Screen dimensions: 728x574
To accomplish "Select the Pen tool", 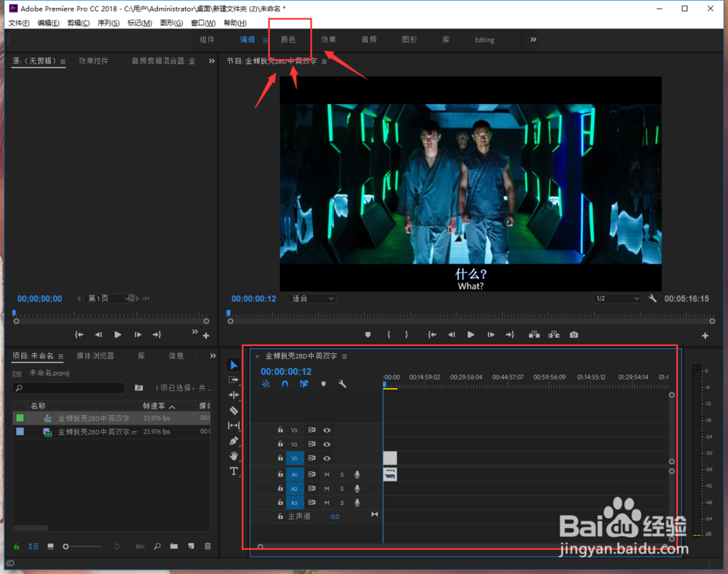I will pos(234,441).
